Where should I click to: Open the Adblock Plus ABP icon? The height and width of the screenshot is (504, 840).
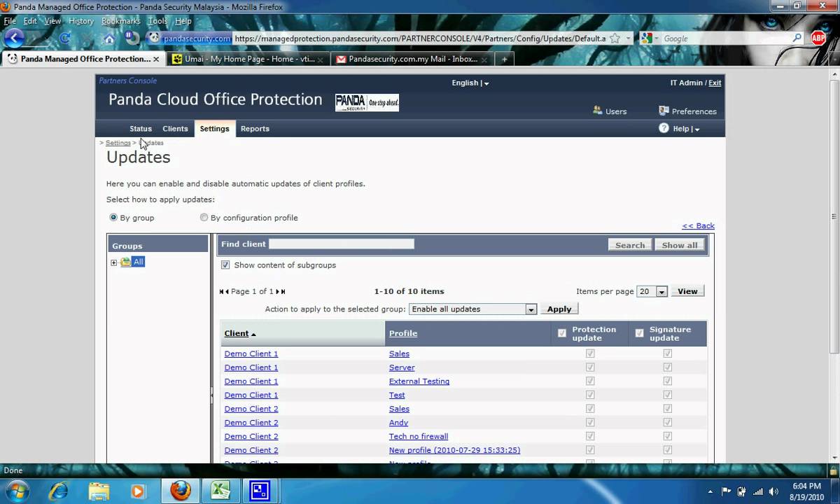[x=818, y=38]
